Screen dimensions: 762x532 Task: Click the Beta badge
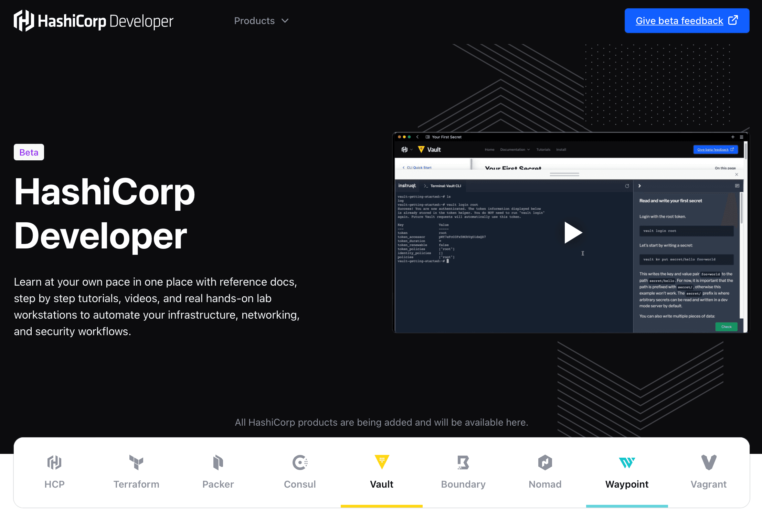(29, 152)
